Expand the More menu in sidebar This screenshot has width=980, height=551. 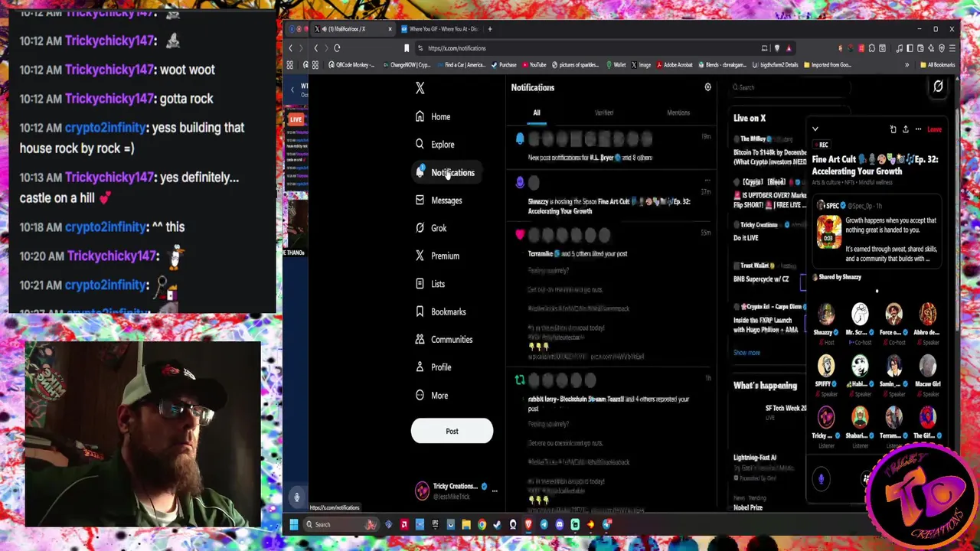432,395
